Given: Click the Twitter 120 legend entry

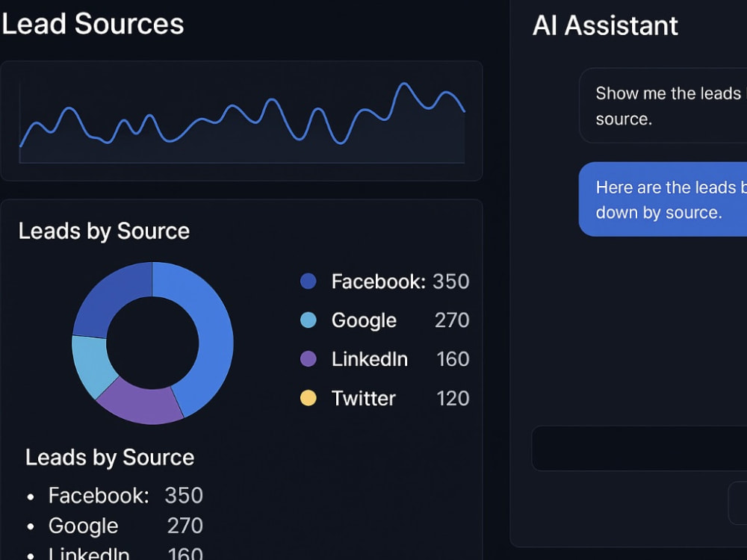Looking at the screenshot, I should pos(400,398).
